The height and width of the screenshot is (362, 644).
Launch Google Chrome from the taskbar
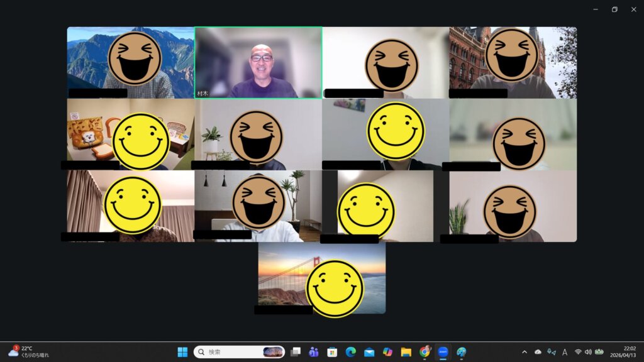pyautogui.click(x=425, y=352)
